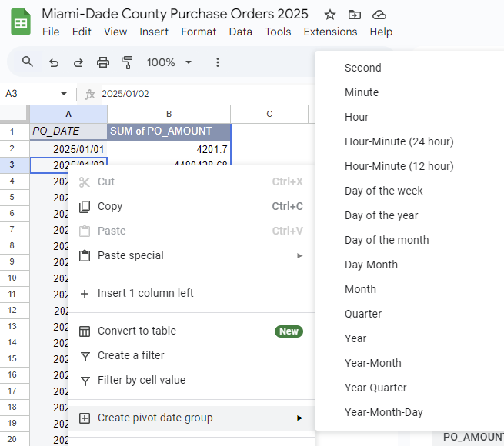Viewport: 504px width, 446px height.
Task: Star this spreadsheet document
Action: click(x=330, y=15)
